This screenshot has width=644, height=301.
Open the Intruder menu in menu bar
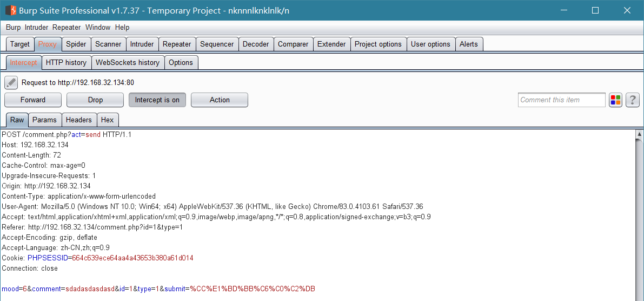pyautogui.click(x=37, y=28)
